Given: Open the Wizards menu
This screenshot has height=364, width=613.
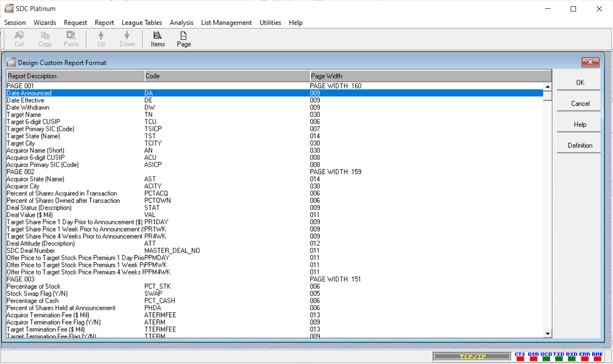Looking at the screenshot, I should [45, 22].
